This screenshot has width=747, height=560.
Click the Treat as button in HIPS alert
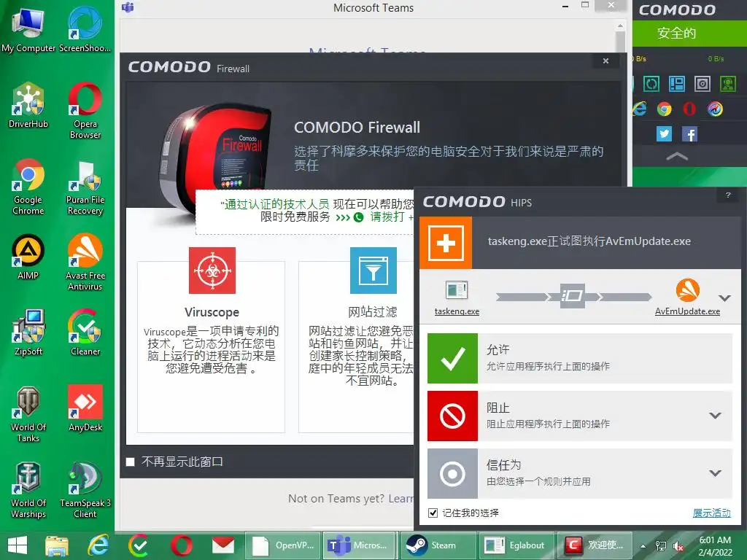click(580, 473)
